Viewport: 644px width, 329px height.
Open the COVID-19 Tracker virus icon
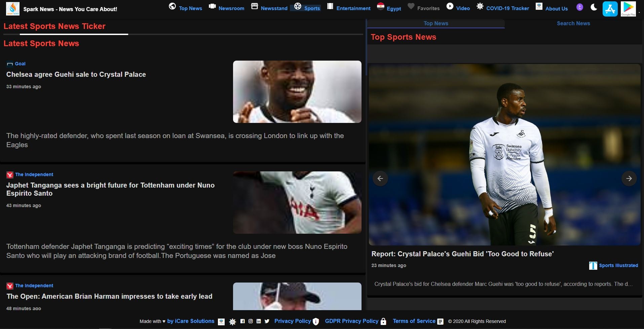480,6
